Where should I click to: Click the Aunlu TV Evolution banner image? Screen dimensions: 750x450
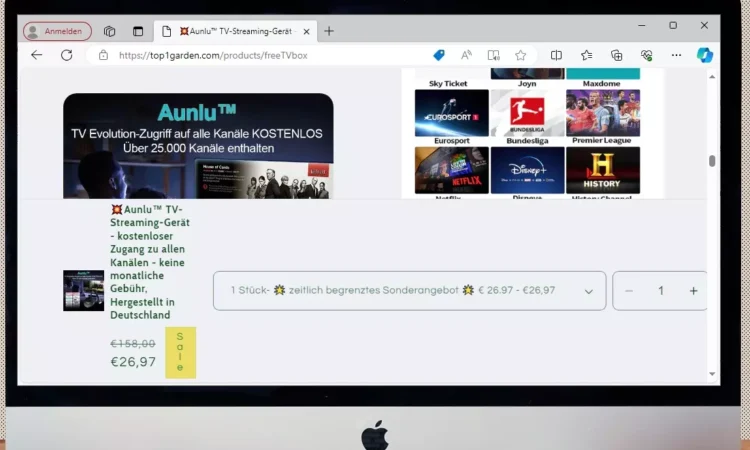(x=198, y=146)
